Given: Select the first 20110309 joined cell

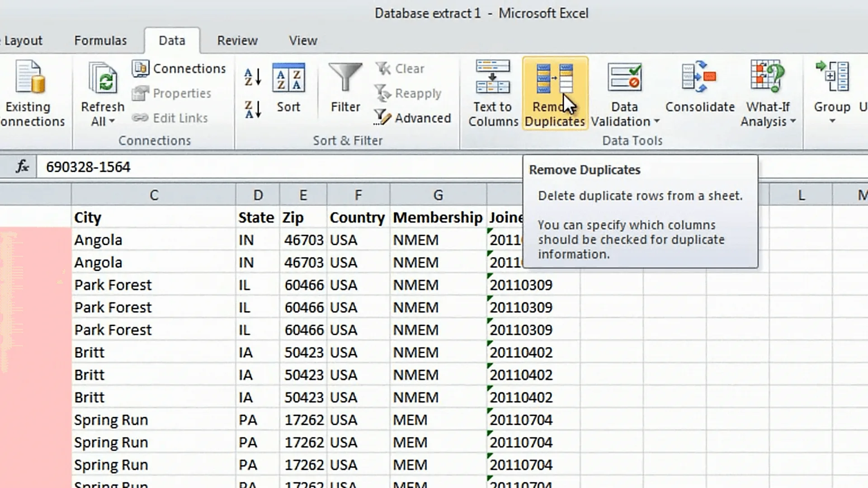Looking at the screenshot, I should 533,285.
